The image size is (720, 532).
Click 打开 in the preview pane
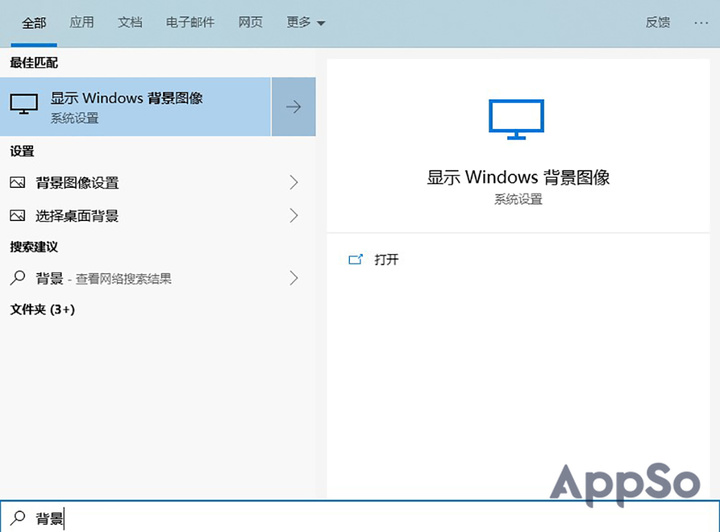pos(386,260)
